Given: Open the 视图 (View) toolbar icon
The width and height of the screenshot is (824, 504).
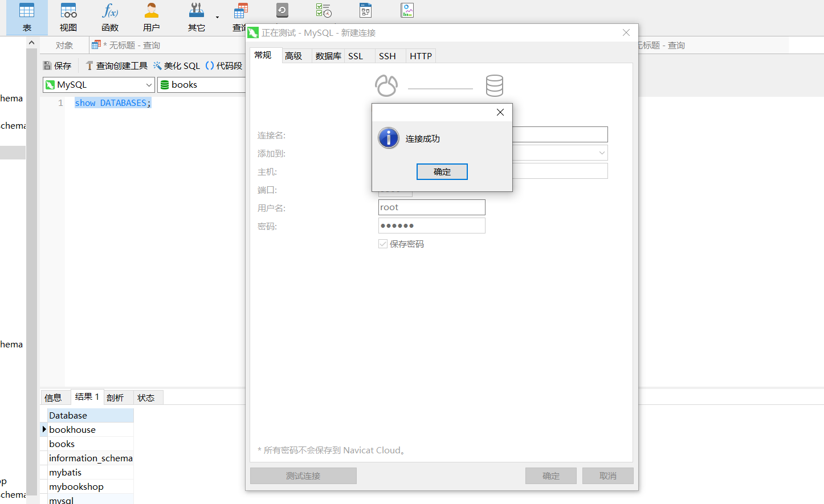Looking at the screenshot, I should pyautogui.click(x=68, y=17).
